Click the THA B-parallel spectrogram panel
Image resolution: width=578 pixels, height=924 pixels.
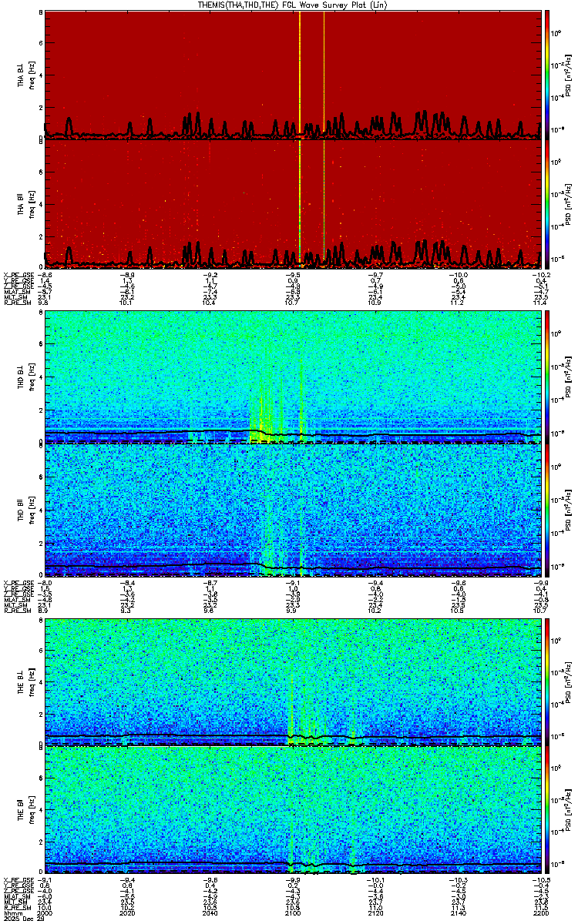294,203
